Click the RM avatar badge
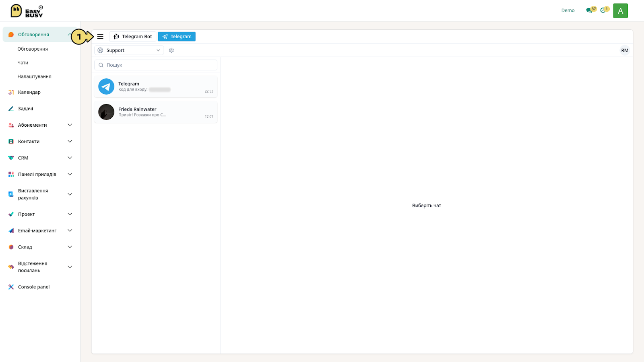The height and width of the screenshot is (362, 644). [625, 50]
